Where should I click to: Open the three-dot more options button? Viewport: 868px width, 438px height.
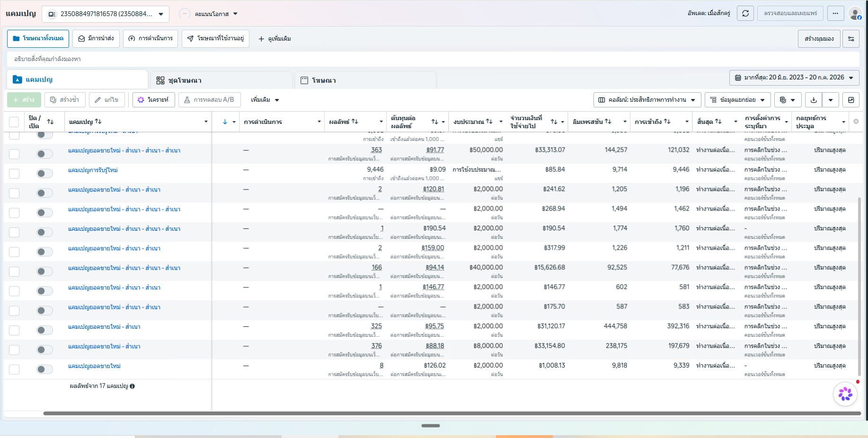click(835, 13)
